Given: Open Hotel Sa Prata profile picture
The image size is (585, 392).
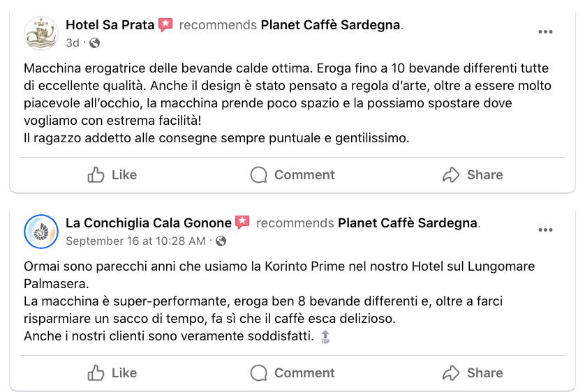Looking at the screenshot, I should tap(41, 33).
